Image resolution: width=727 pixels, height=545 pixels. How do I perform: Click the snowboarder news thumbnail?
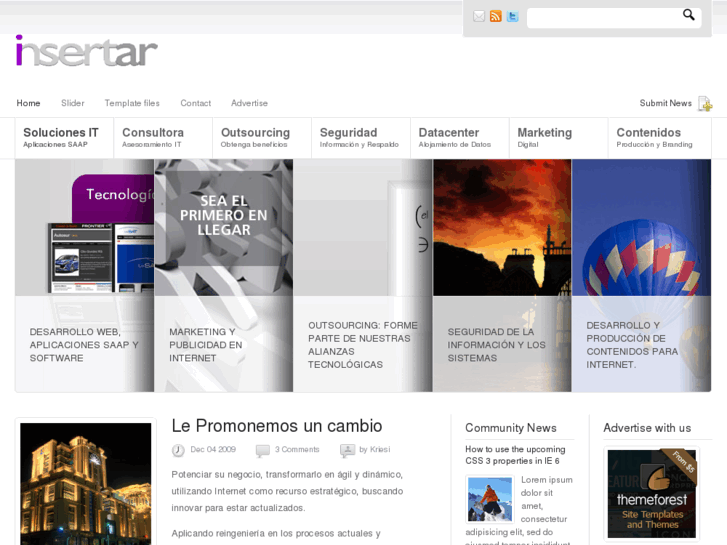tap(490, 499)
